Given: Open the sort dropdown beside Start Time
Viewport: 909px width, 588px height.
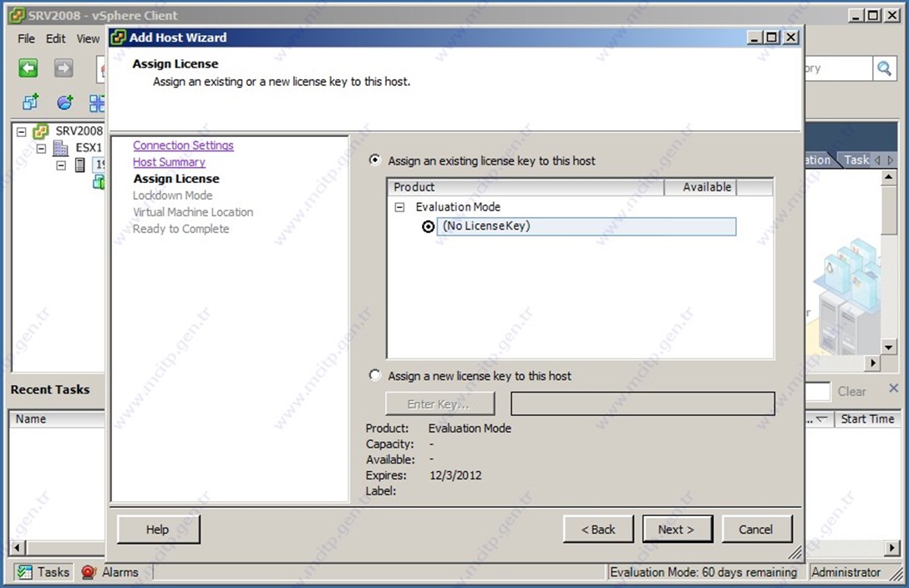Looking at the screenshot, I should click(x=821, y=418).
